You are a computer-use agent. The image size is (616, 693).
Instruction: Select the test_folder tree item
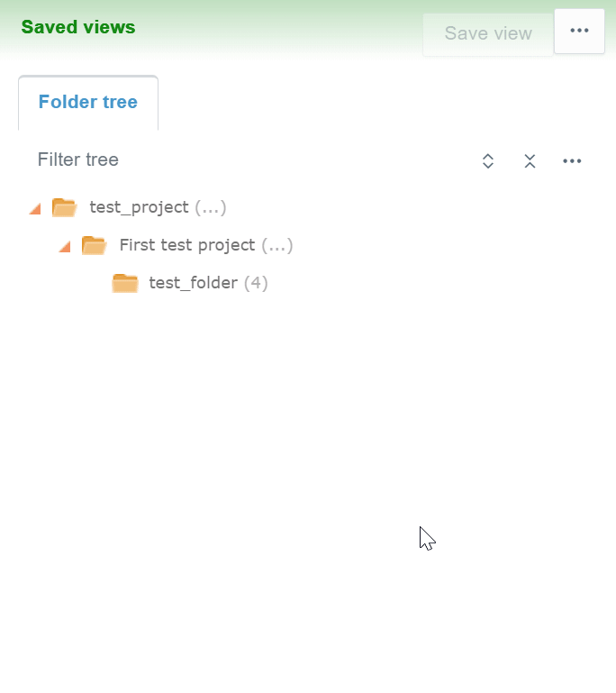tap(193, 283)
